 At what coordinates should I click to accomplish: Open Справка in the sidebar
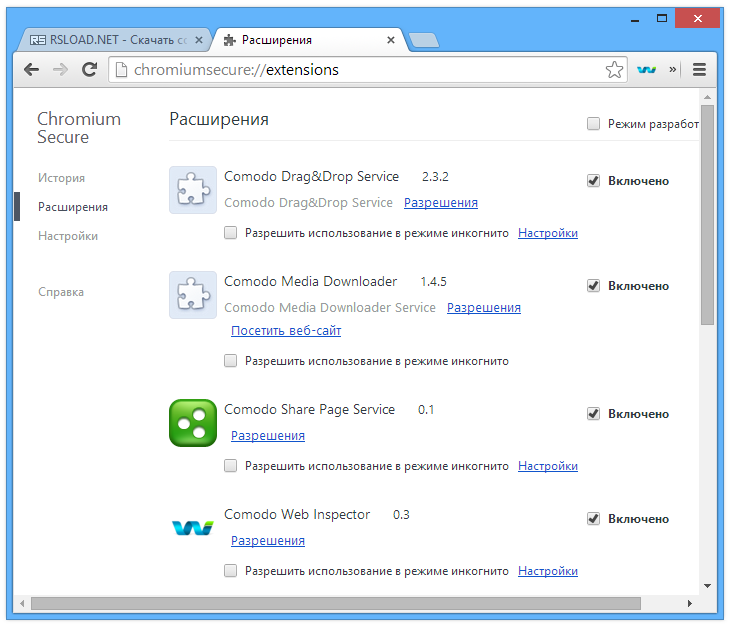(61, 292)
